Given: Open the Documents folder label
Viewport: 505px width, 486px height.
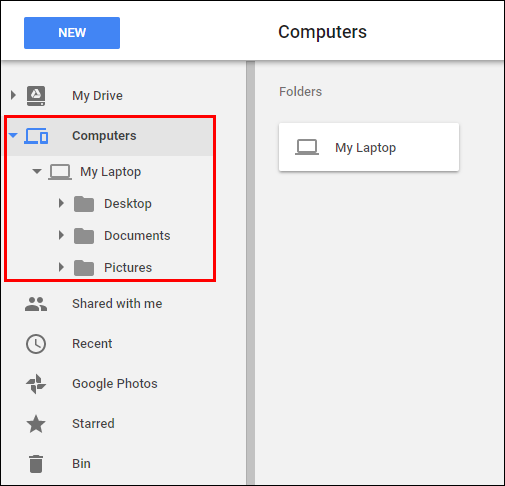Looking at the screenshot, I should tap(137, 236).
